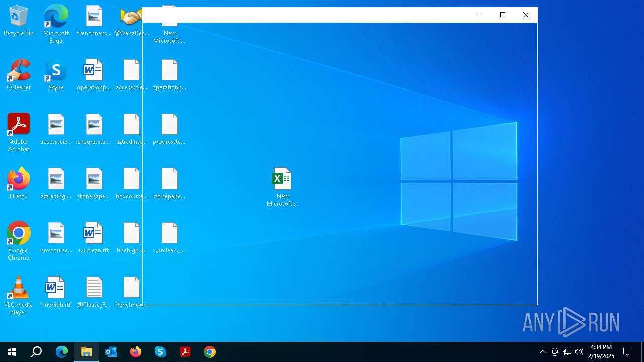The width and height of the screenshot is (644, 362).
Task: Select the @Please_R... text file icon
Action: click(94, 292)
